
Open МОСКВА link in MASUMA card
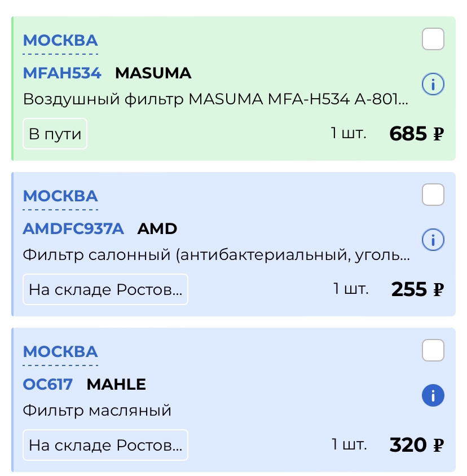tap(60, 41)
